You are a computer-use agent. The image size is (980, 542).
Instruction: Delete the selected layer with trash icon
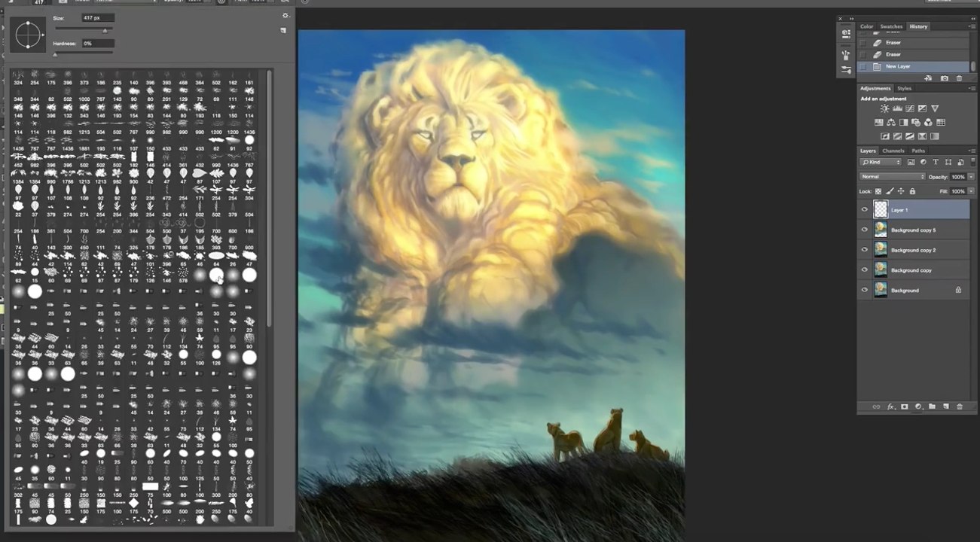click(959, 406)
